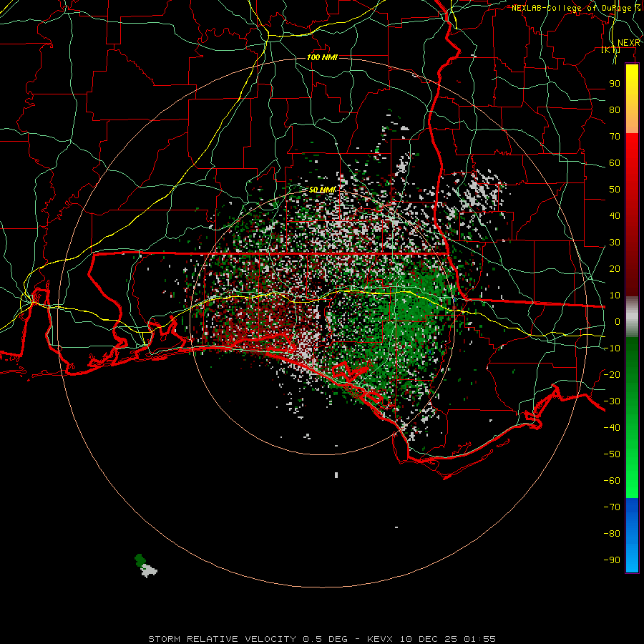Click the -40 scale label
The width and height of the screenshot is (644, 644).
point(612,428)
